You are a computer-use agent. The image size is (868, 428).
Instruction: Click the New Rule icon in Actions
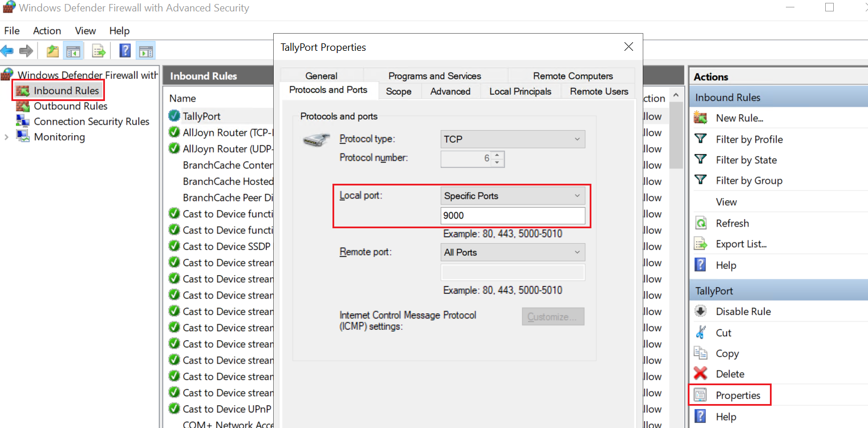click(700, 118)
